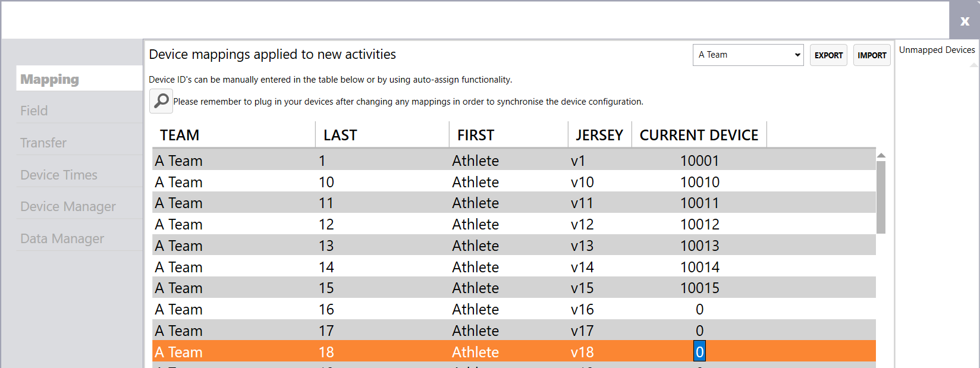Edit the device ID field for Athlete 18
This screenshot has height=368, width=980.
(x=699, y=351)
